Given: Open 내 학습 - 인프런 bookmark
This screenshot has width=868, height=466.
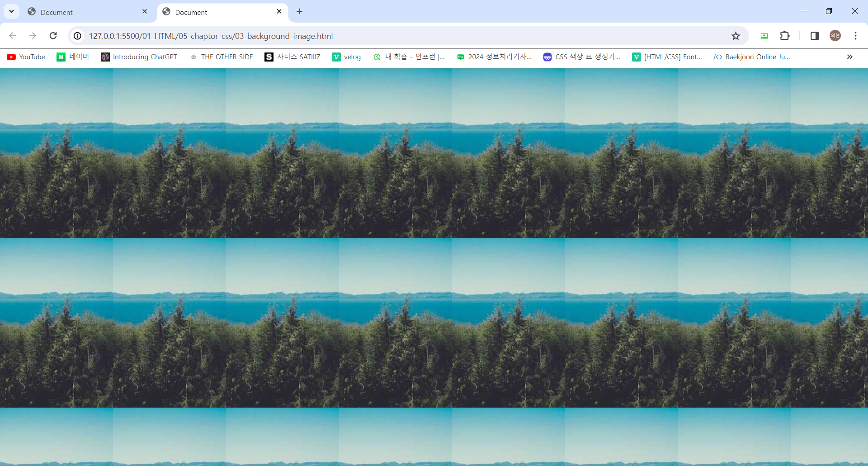Looking at the screenshot, I should click(409, 57).
